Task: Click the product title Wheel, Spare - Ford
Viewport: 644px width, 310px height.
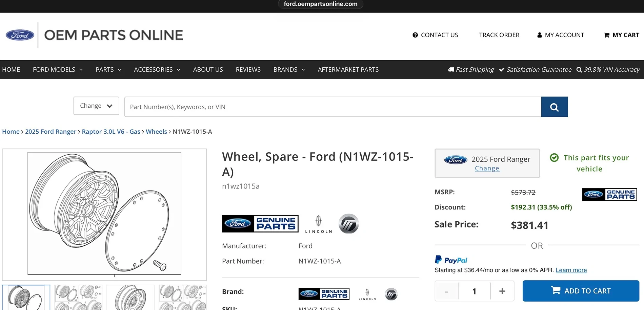Action: point(318,164)
